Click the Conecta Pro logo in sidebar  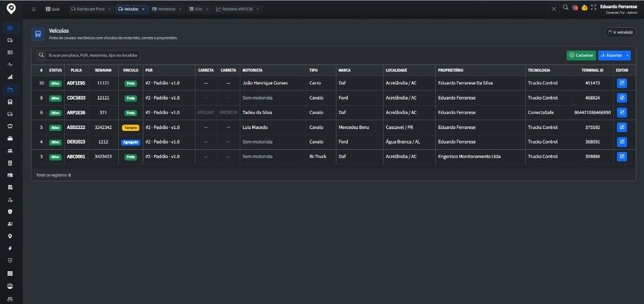[11, 8]
